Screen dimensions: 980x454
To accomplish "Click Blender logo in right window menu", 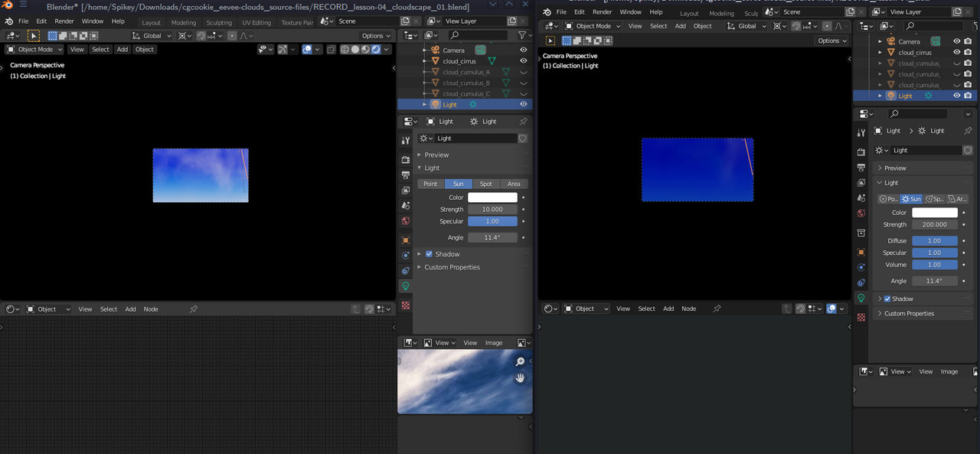I will coord(547,12).
